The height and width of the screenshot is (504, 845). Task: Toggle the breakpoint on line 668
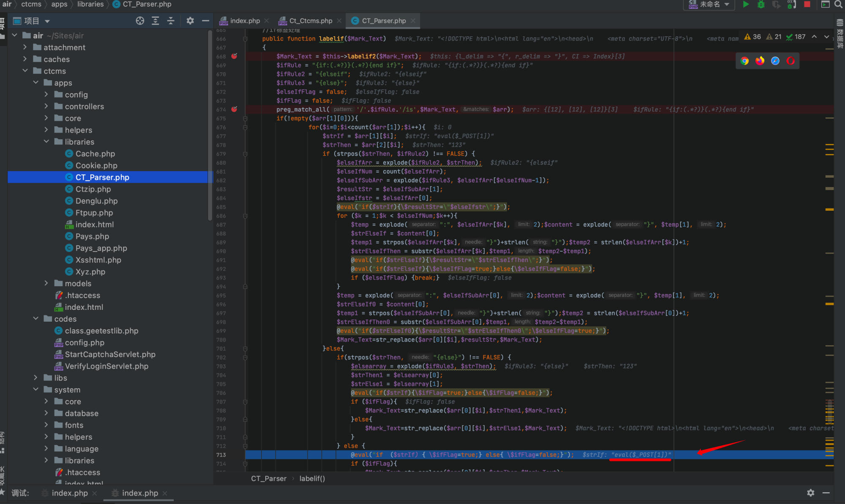(234, 56)
